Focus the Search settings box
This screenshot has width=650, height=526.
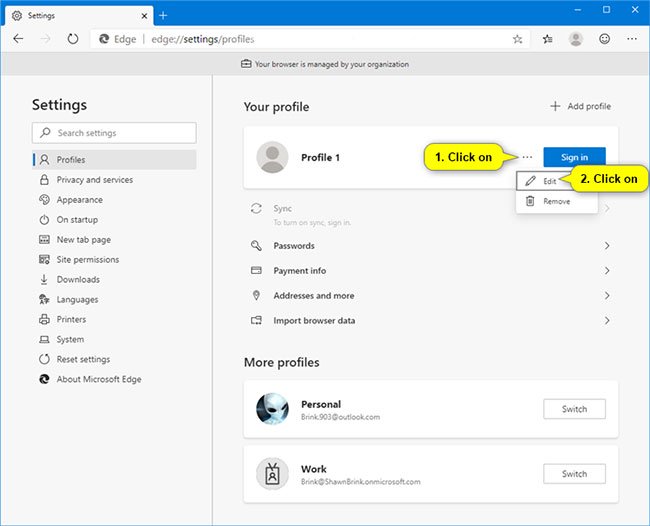pyautogui.click(x=114, y=133)
